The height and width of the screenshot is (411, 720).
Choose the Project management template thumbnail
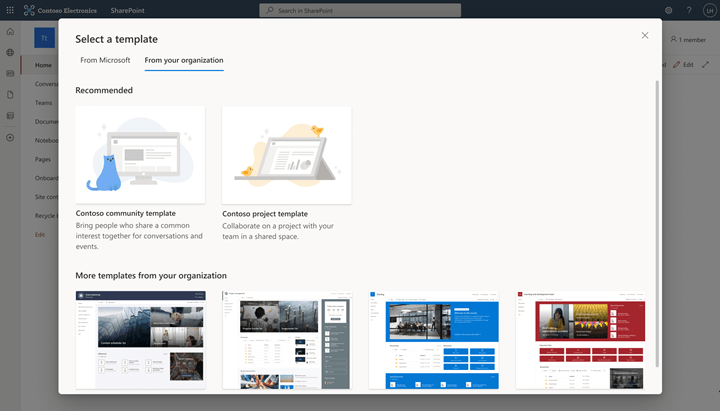(287, 340)
